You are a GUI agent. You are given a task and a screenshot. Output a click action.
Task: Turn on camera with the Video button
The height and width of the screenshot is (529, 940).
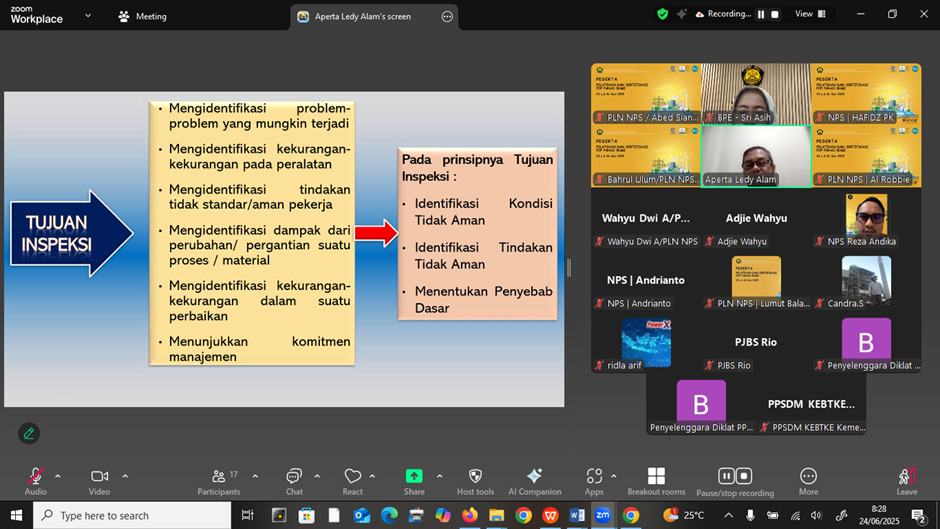[x=99, y=478]
